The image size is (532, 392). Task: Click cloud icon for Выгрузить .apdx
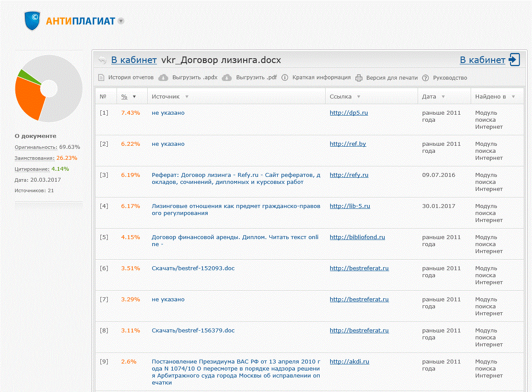pyautogui.click(x=163, y=78)
